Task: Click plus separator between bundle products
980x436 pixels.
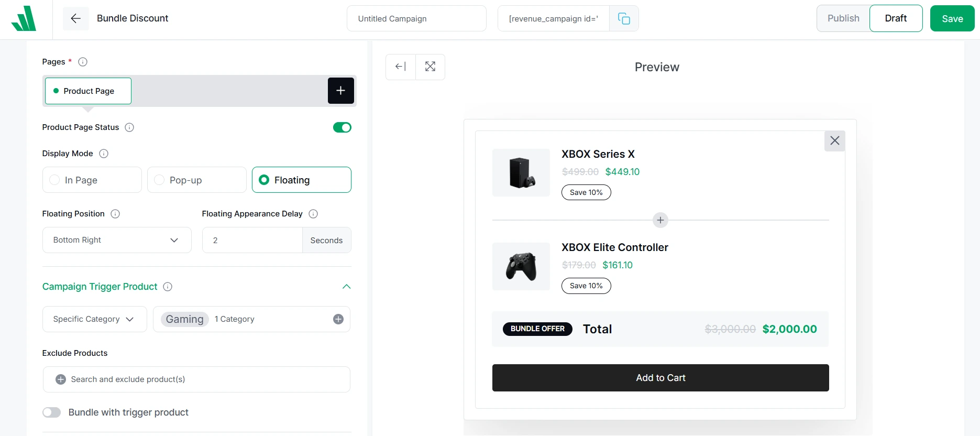Action: click(x=660, y=220)
